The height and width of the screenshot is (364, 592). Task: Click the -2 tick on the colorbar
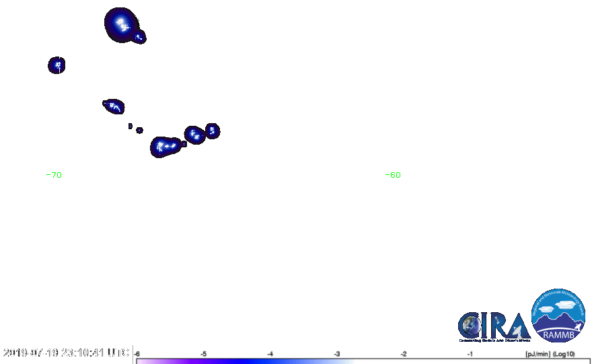tap(404, 353)
